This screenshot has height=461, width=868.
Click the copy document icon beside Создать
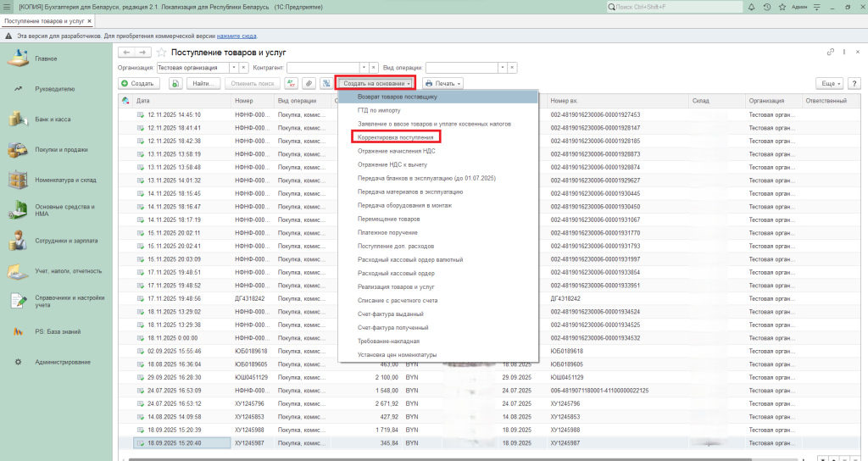coord(175,84)
